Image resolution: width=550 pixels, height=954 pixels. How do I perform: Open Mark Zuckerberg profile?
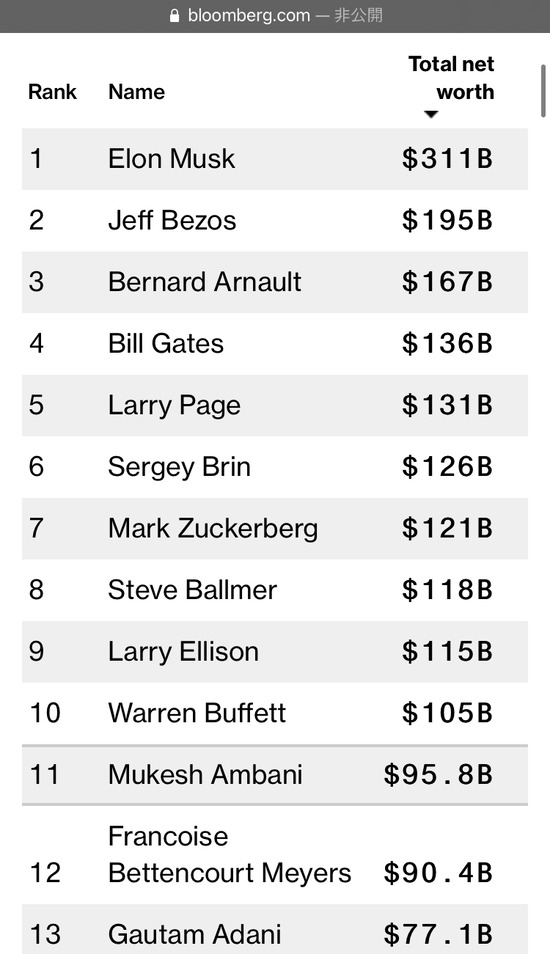tap(213, 528)
